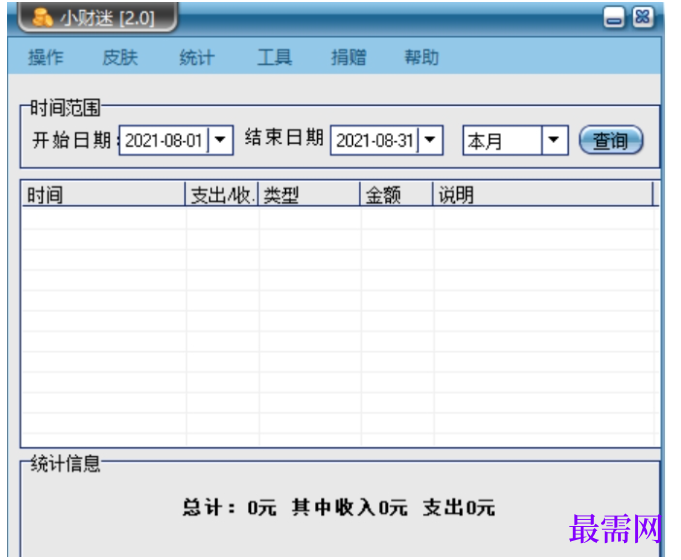Click the 查询 button

click(611, 140)
